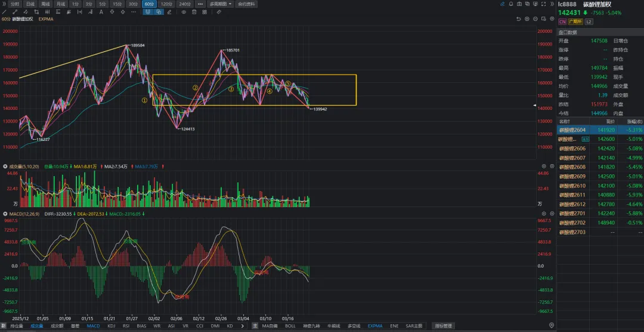Select contract 碳酸锂2702 row

point(600,223)
